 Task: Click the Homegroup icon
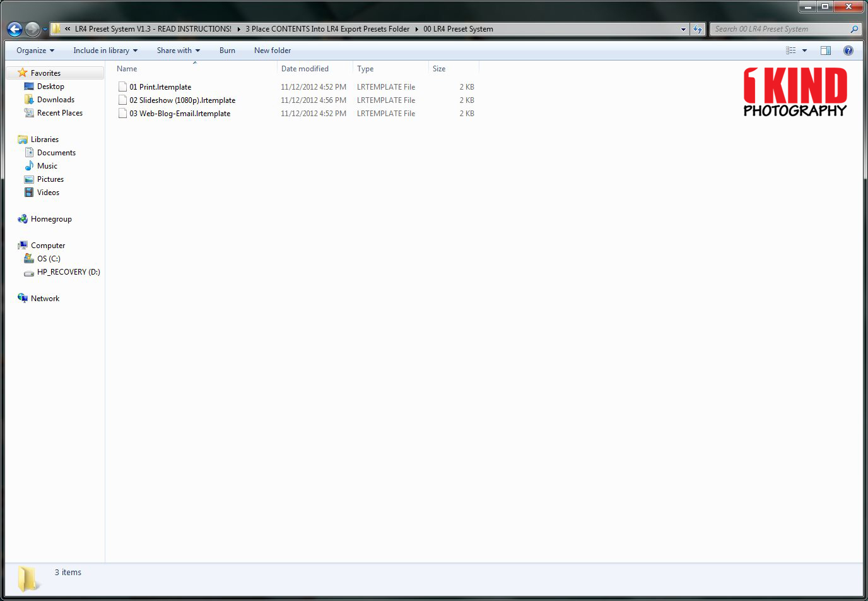click(23, 219)
